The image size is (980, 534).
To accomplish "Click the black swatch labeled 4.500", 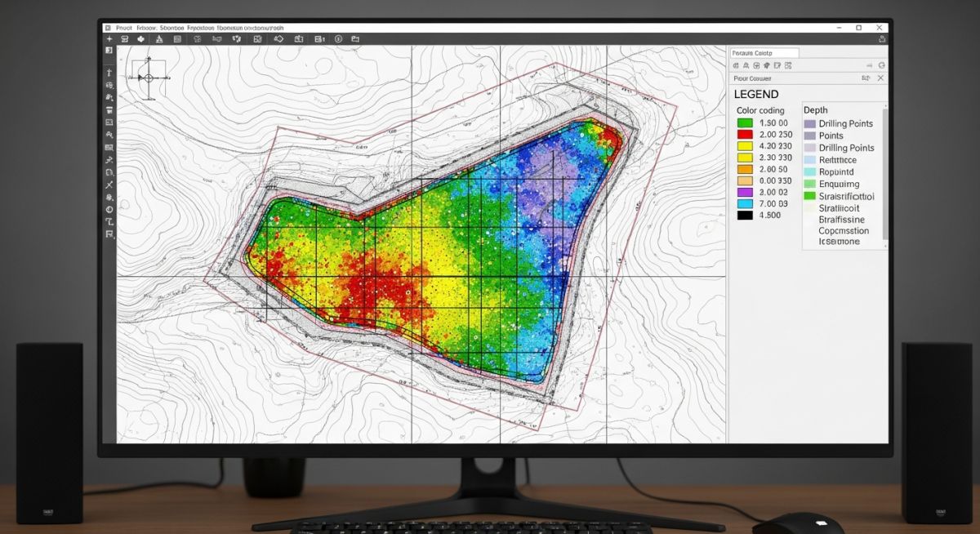I will (x=744, y=216).
